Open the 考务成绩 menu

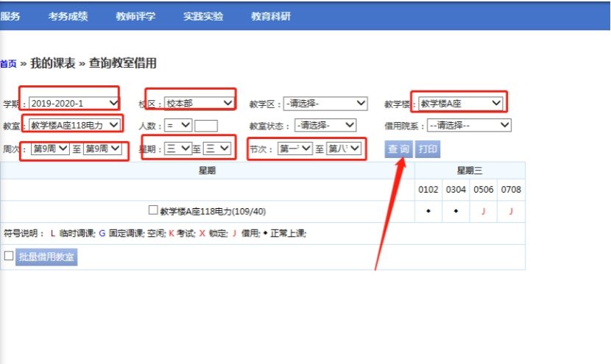[x=67, y=16]
